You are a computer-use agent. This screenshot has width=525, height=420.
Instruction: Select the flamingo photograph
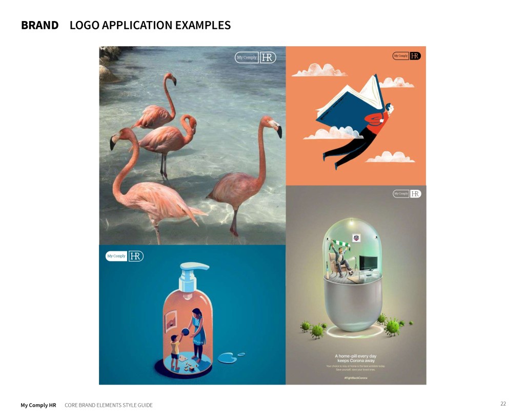pyautogui.click(x=192, y=145)
